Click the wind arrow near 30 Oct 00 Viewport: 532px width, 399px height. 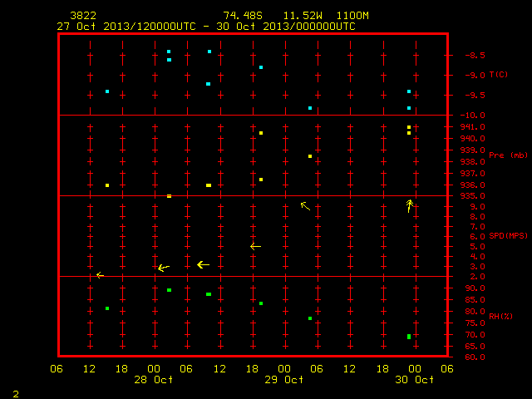tap(410, 206)
